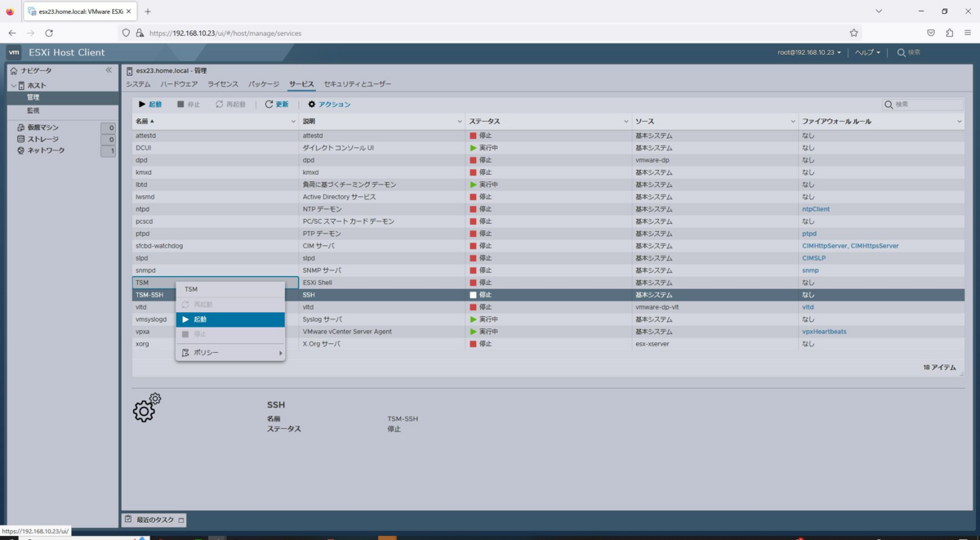Image resolution: width=980 pixels, height=540 pixels.
Task: Click the vm logo icon
Action: pos(14,52)
